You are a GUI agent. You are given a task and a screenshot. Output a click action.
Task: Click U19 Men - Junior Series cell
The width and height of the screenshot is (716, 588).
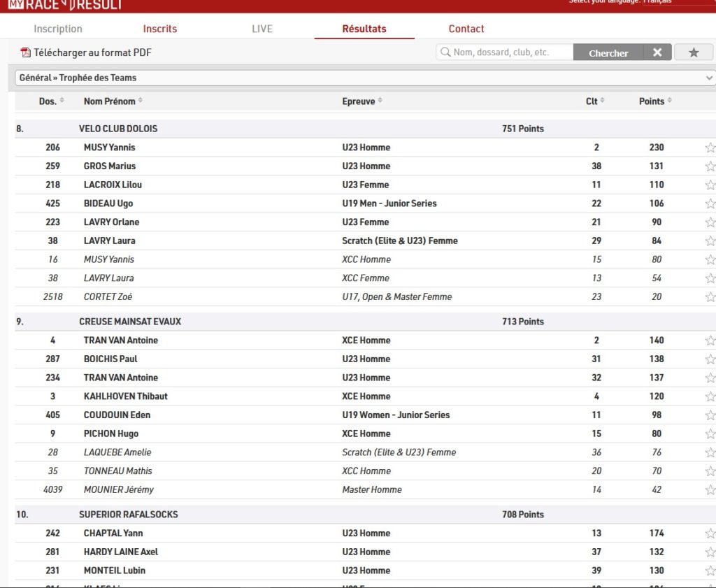(389, 203)
